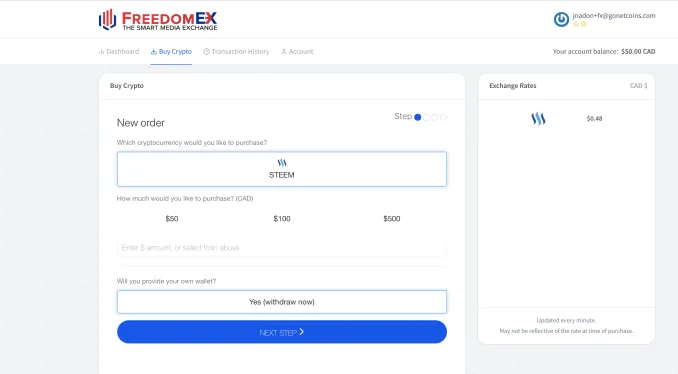Choose the $100 purchase amount
678x374 pixels.
(x=282, y=219)
